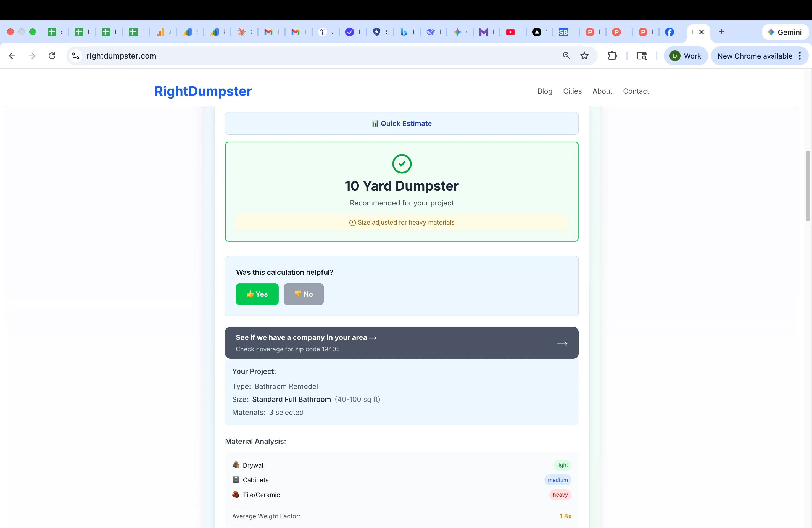Click the green checkmark circle icon

pyautogui.click(x=402, y=164)
